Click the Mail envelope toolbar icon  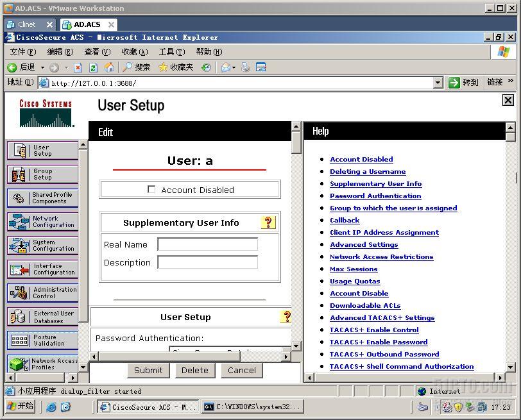(x=226, y=68)
